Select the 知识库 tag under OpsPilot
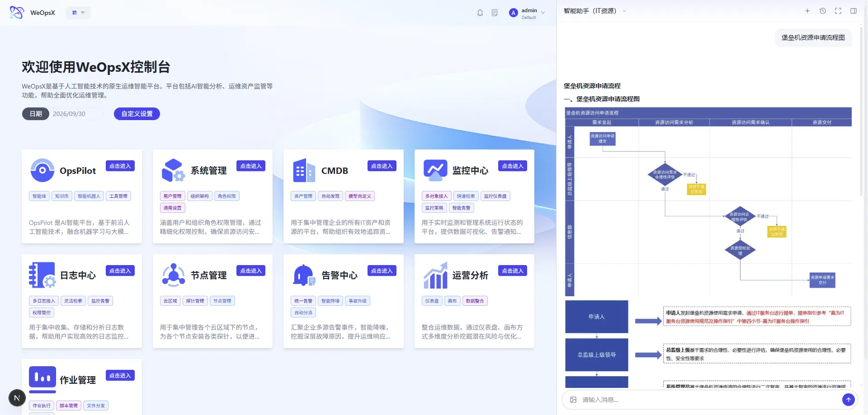Viewport: 868px width, 415px height. coord(62,196)
